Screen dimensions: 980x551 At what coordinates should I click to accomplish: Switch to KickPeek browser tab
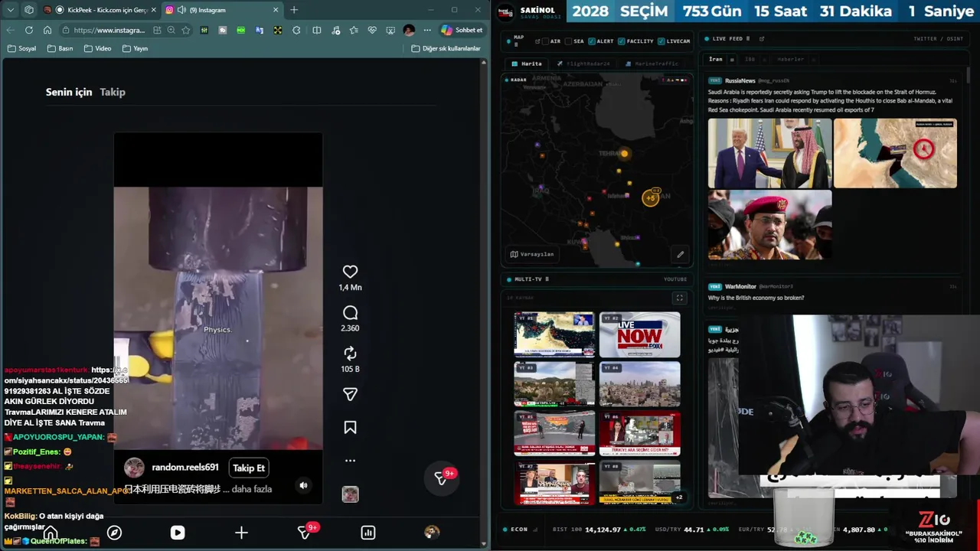click(x=100, y=10)
